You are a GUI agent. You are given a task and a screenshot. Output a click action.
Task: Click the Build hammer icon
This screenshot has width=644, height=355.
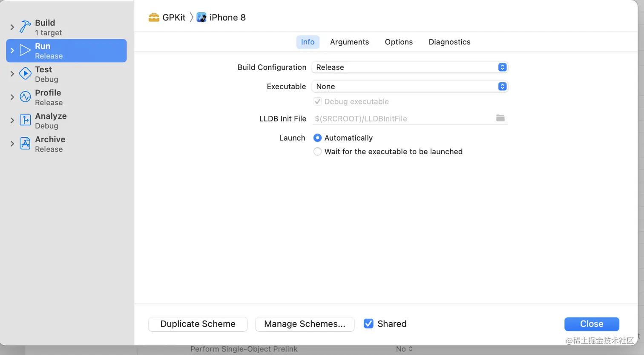pos(25,27)
